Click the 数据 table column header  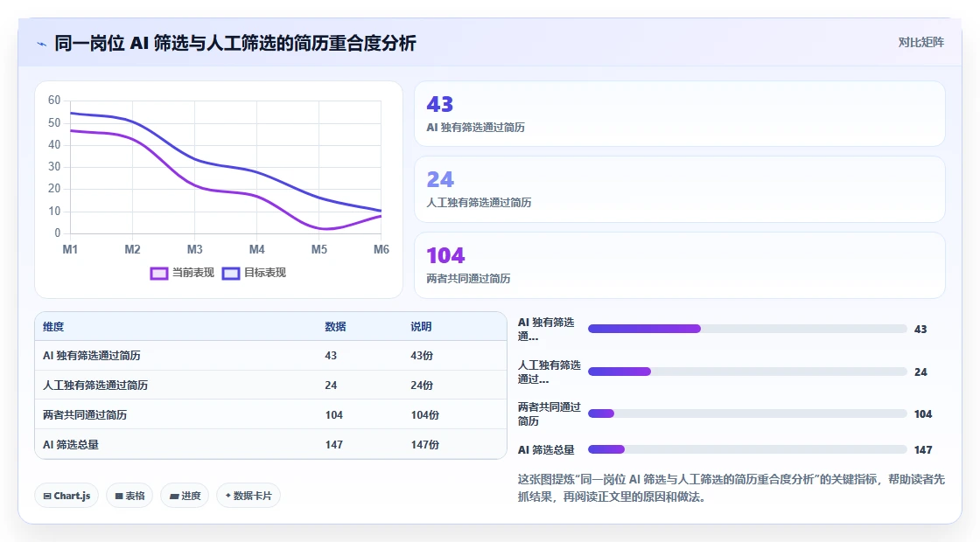(x=336, y=327)
